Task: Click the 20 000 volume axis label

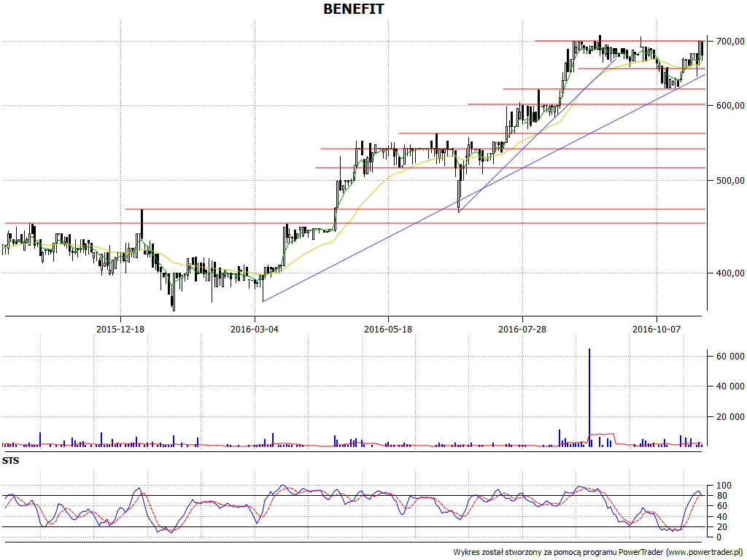Action: (x=729, y=417)
